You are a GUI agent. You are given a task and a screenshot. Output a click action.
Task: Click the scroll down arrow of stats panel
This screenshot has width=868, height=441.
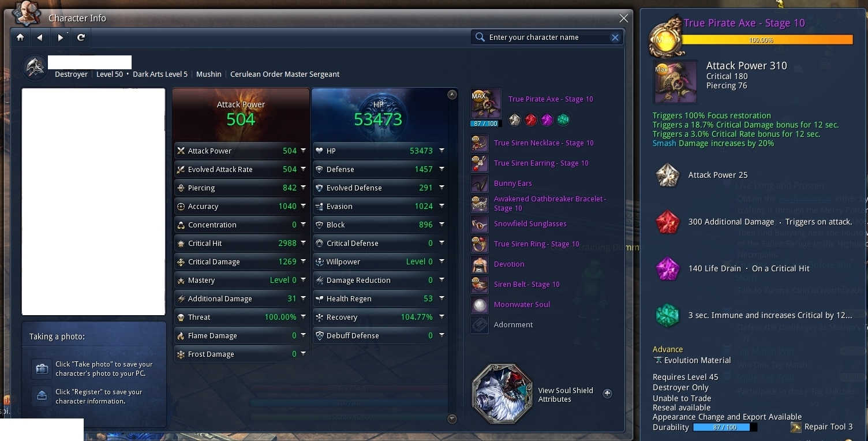pyautogui.click(x=452, y=419)
